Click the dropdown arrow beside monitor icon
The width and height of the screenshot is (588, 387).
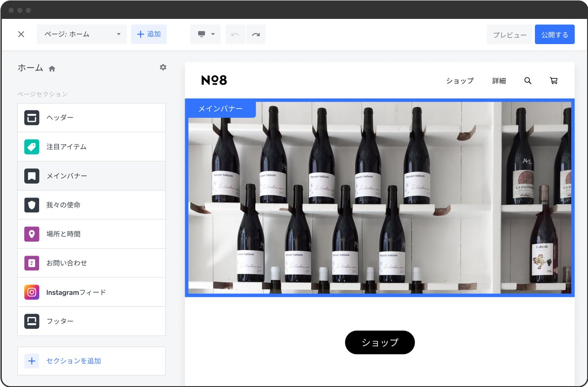213,34
